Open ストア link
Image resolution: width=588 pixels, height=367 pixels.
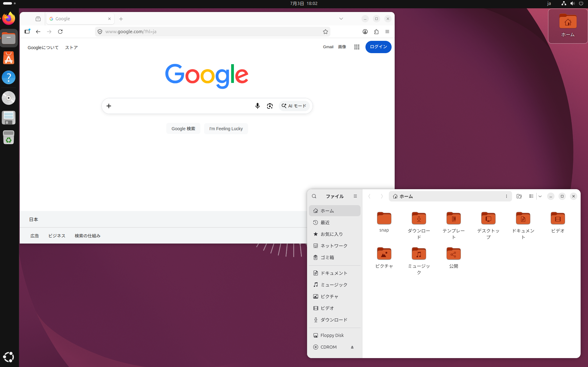click(71, 48)
